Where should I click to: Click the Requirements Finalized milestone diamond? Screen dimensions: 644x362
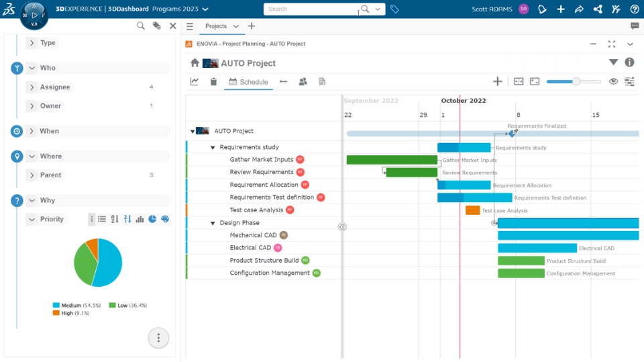512,133
